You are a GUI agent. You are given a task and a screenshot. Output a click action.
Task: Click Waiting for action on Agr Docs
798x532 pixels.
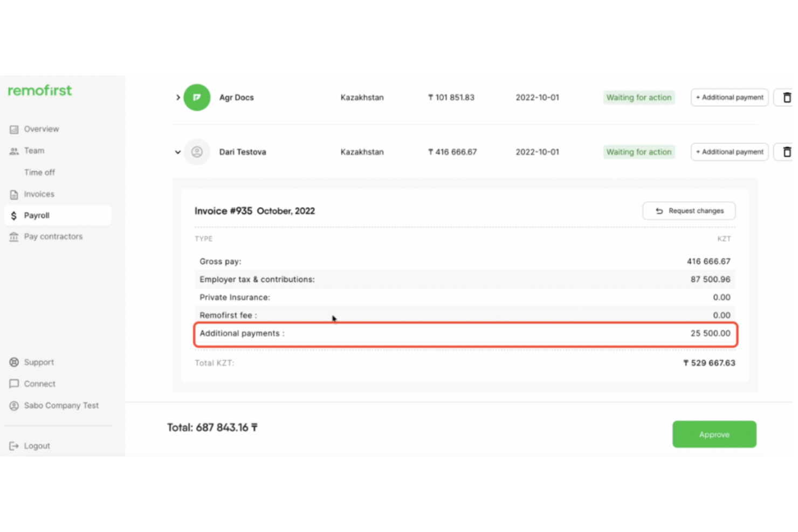pyautogui.click(x=638, y=97)
